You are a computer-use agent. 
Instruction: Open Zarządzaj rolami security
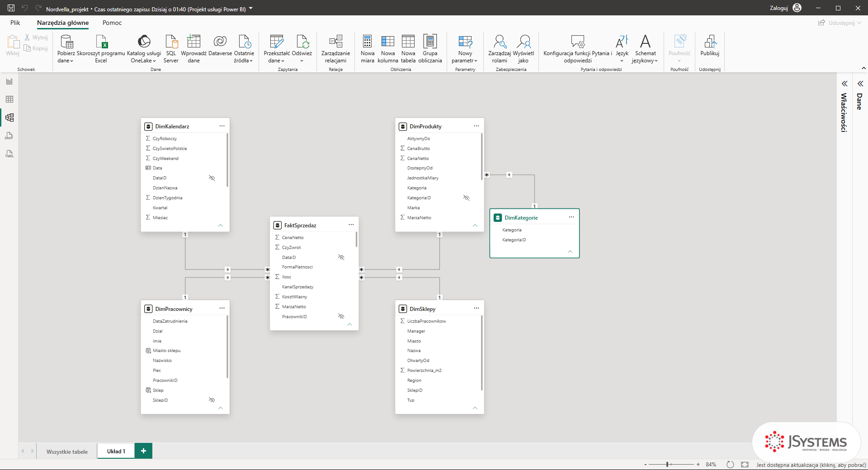click(500, 49)
